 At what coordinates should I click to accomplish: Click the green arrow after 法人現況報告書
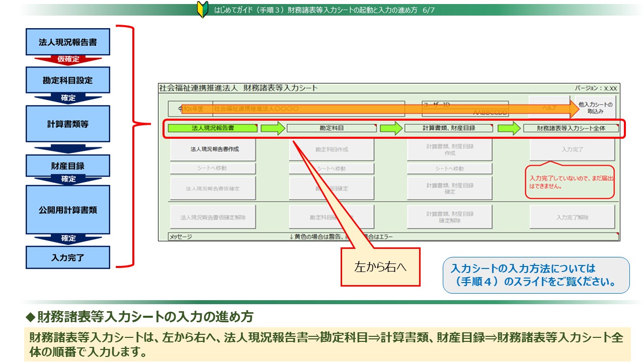pyautogui.click(x=273, y=128)
